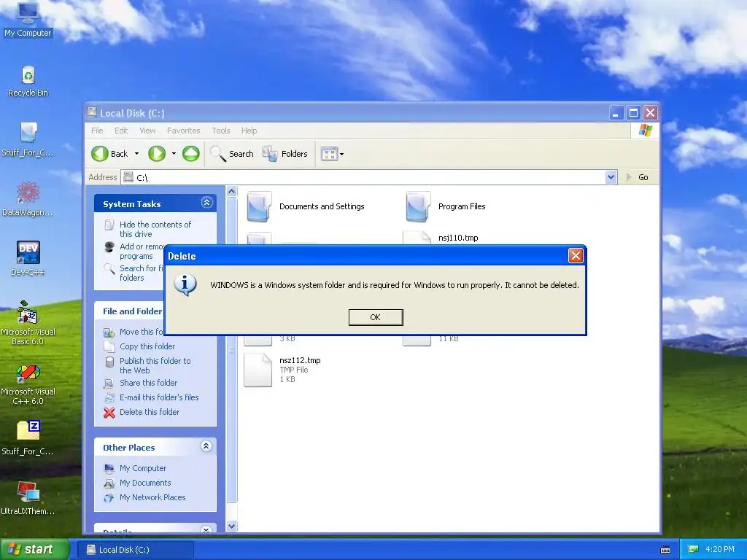Open the Forward history dropdown arrow
747x560 pixels.
tap(174, 153)
